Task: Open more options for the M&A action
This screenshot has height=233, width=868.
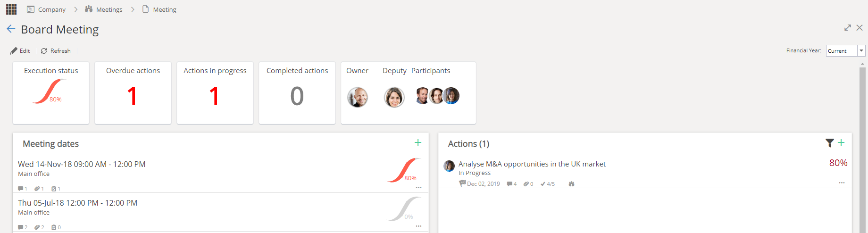Action: click(x=842, y=183)
